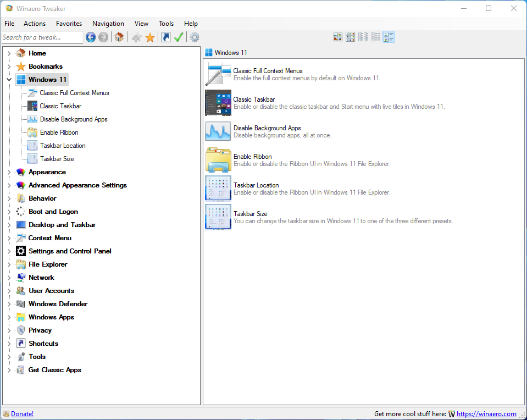Switch to small icons list view
The width and height of the screenshot is (527, 420).
click(363, 37)
